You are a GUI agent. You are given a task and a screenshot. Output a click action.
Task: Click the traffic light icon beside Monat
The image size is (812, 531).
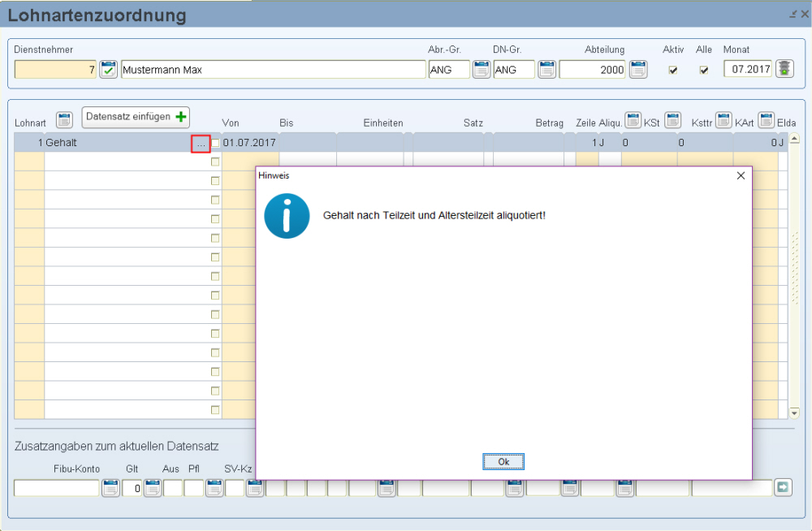tap(784, 69)
